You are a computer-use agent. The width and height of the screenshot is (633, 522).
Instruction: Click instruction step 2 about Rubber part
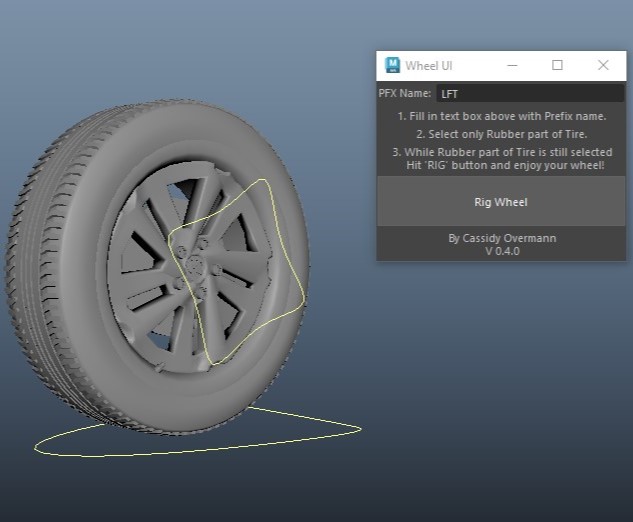[501, 134]
